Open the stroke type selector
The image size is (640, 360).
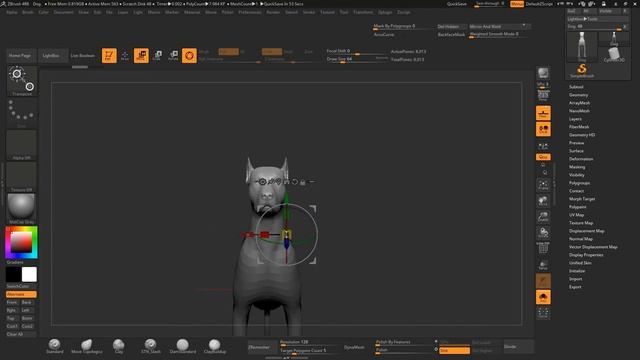[x=22, y=113]
